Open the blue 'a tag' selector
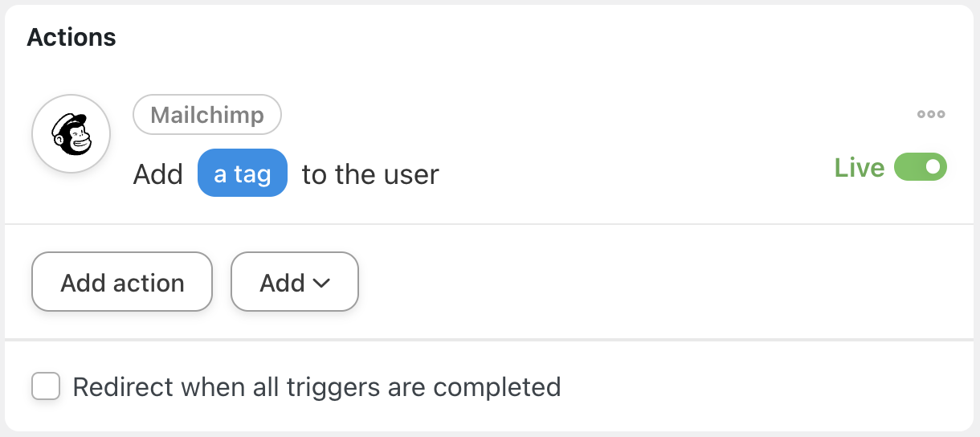This screenshot has width=980, height=437. coord(242,174)
